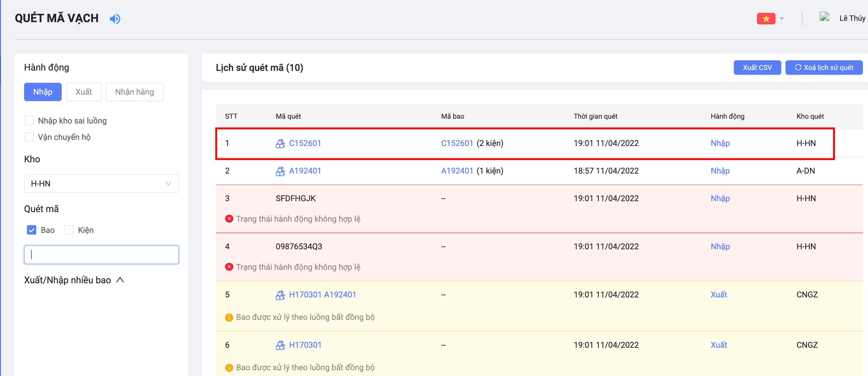Click the package icon beside A192401 in row 2

coord(280,171)
